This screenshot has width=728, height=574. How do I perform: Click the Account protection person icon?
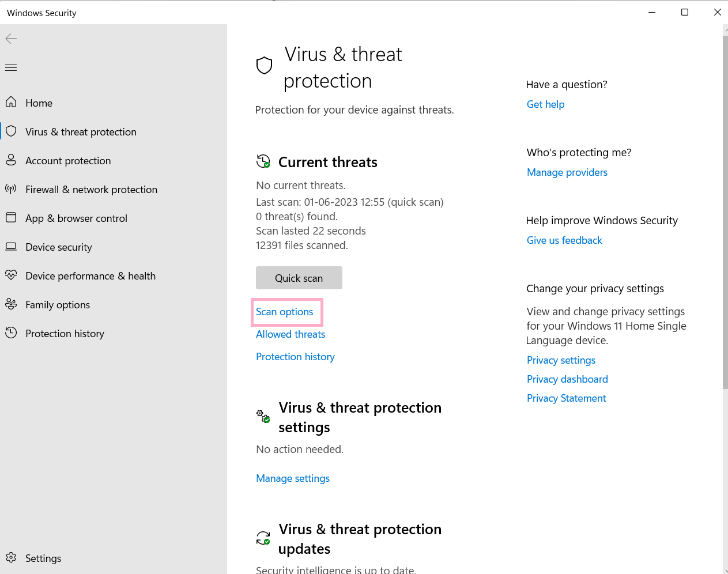tap(11, 160)
